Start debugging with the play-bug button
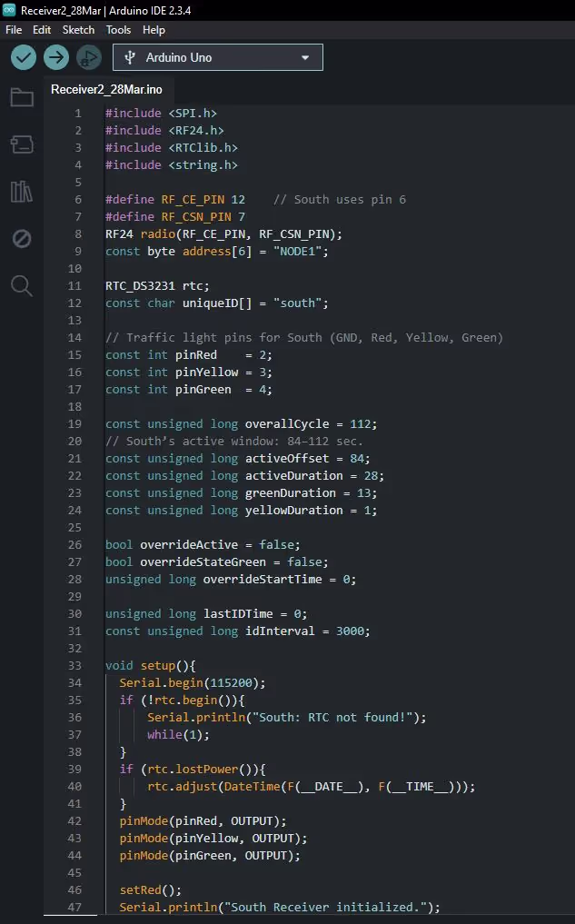 [x=88, y=57]
